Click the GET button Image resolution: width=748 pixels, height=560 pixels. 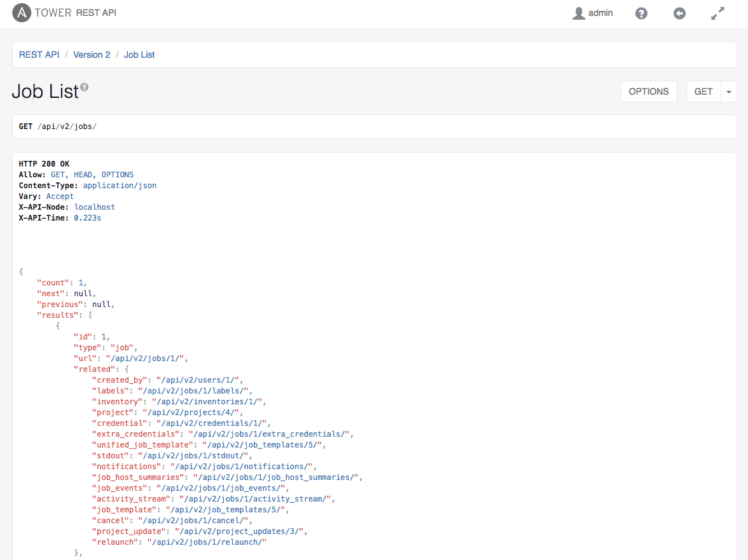(x=703, y=92)
